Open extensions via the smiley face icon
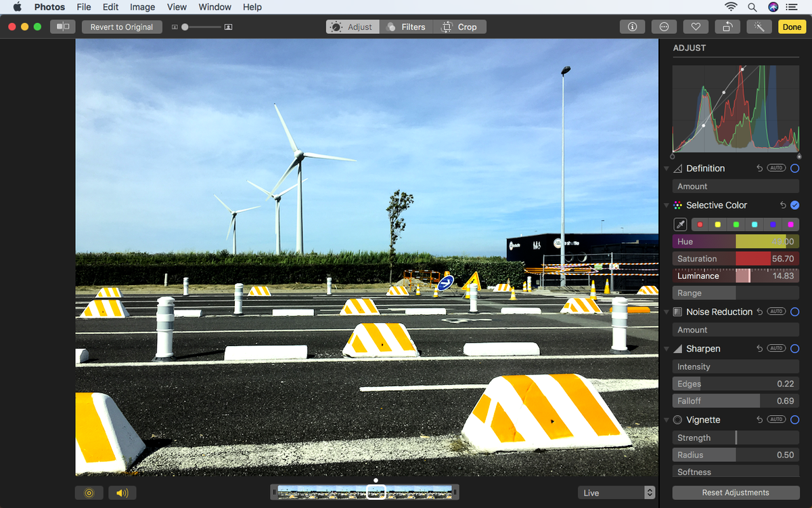The height and width of the screenshot is (508, 812). [664, 26]
